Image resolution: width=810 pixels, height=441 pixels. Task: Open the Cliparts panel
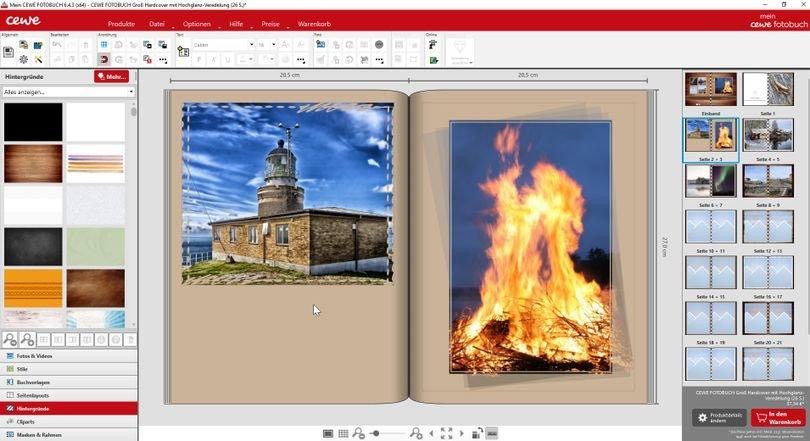[69, 421]
